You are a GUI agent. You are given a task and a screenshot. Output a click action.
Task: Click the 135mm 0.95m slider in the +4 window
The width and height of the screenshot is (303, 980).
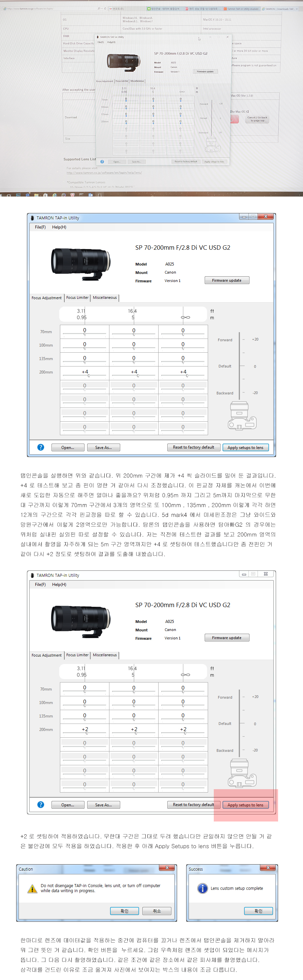click(85, 361)
